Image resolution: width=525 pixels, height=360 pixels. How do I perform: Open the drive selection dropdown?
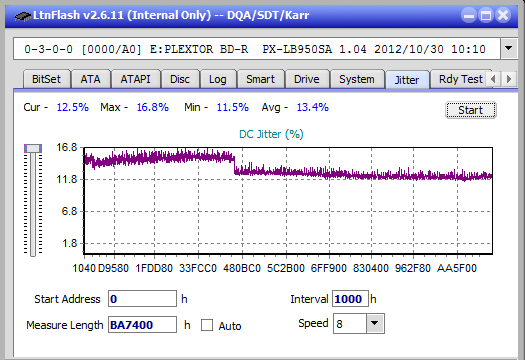509,49
